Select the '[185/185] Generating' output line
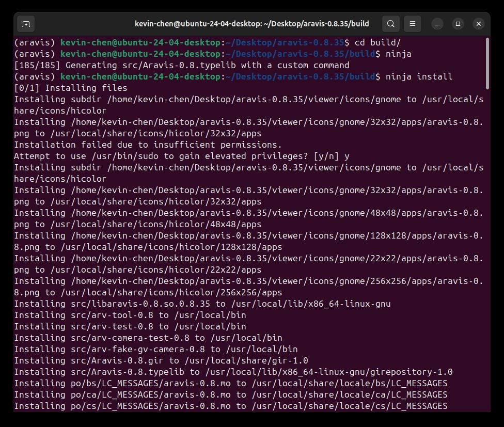The image size is (504, 427). [x=182, y=65]
